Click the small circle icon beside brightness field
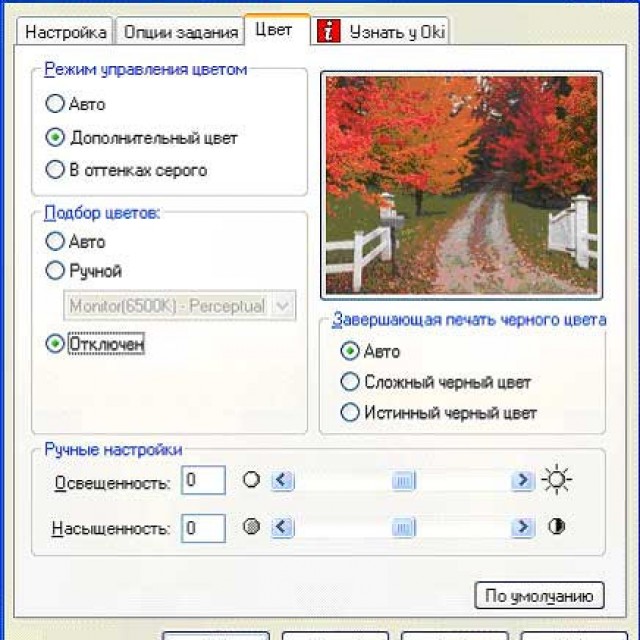640x640 pixels. tap(251, 480)
